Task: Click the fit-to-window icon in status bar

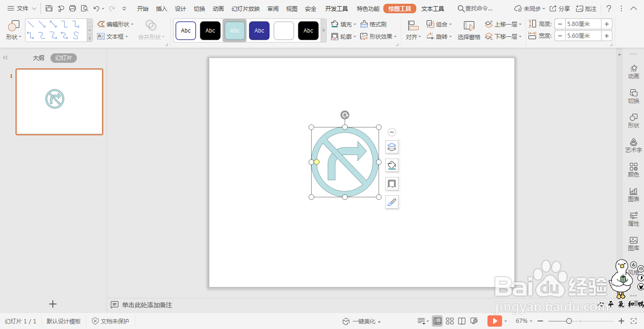Action: (633, 321)
